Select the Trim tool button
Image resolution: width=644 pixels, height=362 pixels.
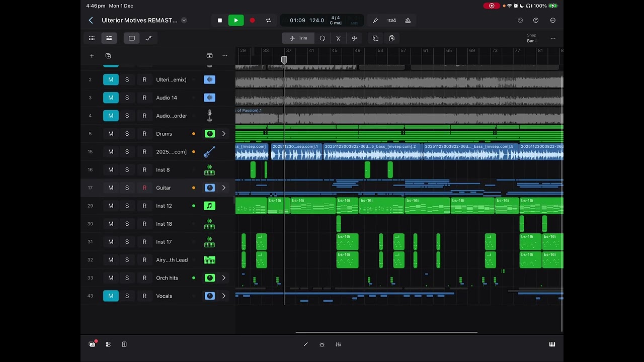click(298, 38)
